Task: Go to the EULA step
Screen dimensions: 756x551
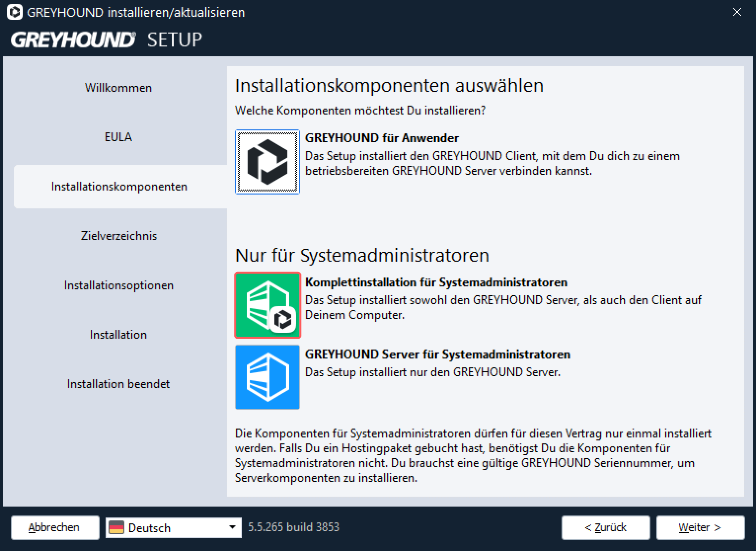Action: [x=118, y=137]
